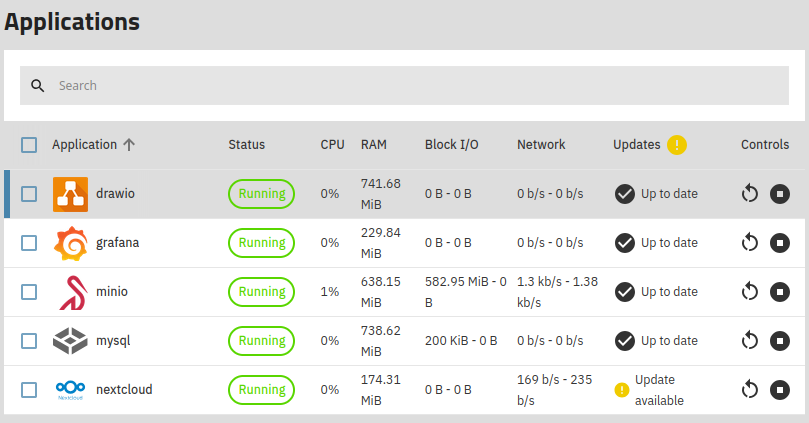Image resolution: width=809 pixels, height=423 pixels.
Task: Click the 1.3 kb/s - 1.38 kb/s network value
Action: coord(558,292)
